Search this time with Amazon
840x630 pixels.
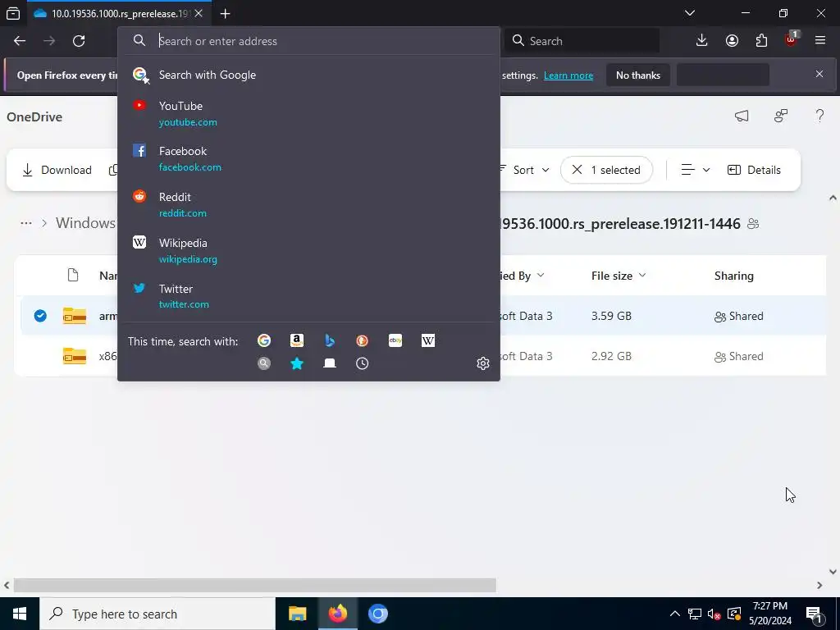pyautogui.click(x=297, y=340)
